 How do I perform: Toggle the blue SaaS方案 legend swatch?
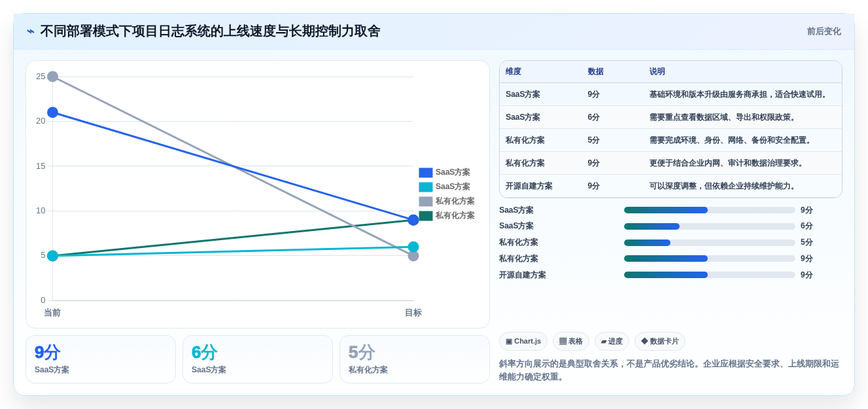[426, 173]
